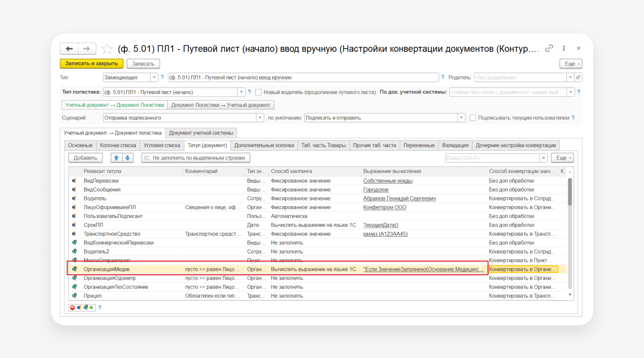Viewport: 644px width, 358px height.
Task: Click help mark after Подписывать текущим пользователем
Action: coord(573,118)
